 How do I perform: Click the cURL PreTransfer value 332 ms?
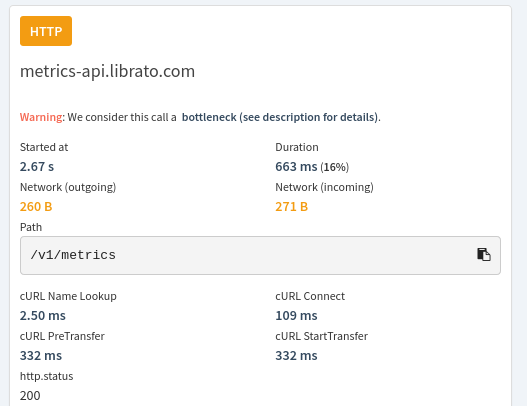[x=41, y=356]
